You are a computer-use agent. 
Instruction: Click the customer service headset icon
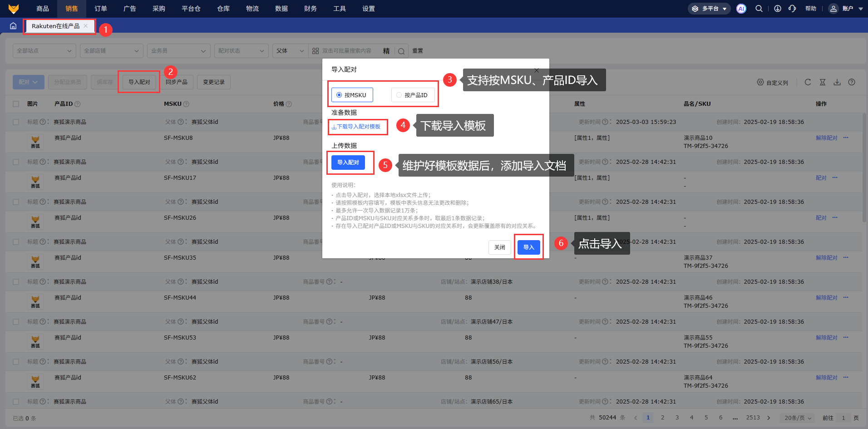[x=792, y=9]
